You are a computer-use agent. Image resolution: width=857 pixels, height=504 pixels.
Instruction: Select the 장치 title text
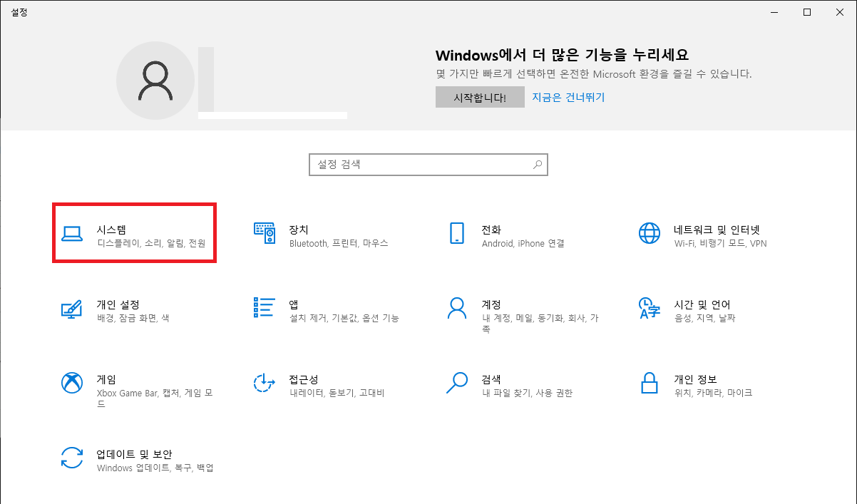tap(299, 230)
